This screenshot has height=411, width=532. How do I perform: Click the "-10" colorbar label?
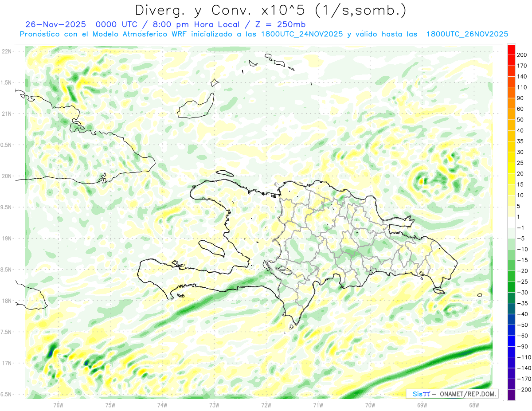(523, 250)
